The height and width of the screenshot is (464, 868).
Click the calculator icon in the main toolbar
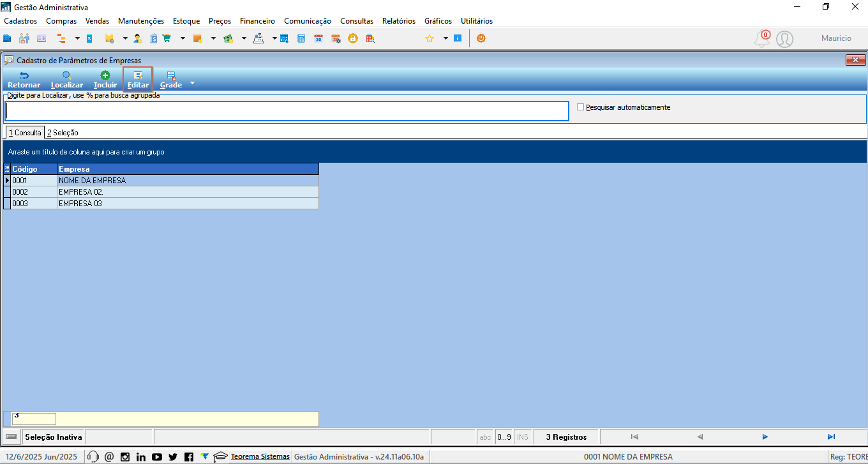[301, 38]
